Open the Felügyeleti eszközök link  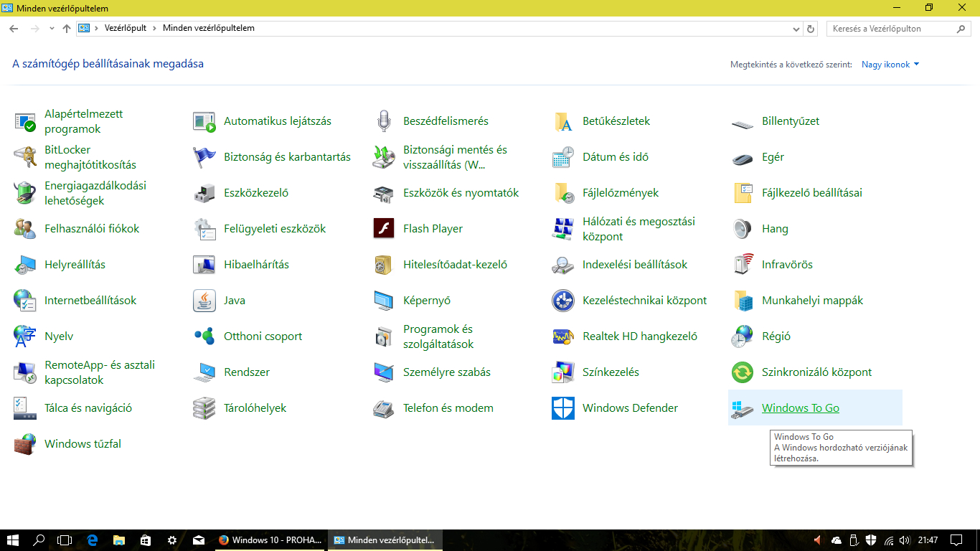tap(275, 229)
